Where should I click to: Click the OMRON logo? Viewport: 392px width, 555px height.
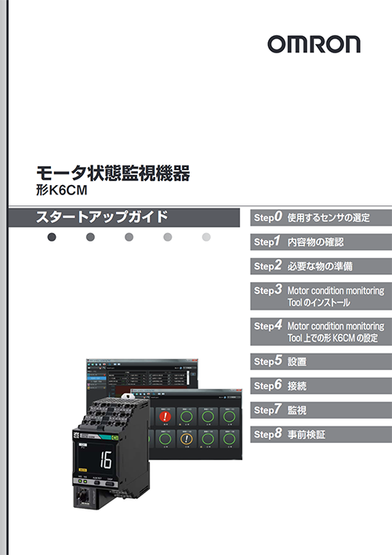(314, 44)
